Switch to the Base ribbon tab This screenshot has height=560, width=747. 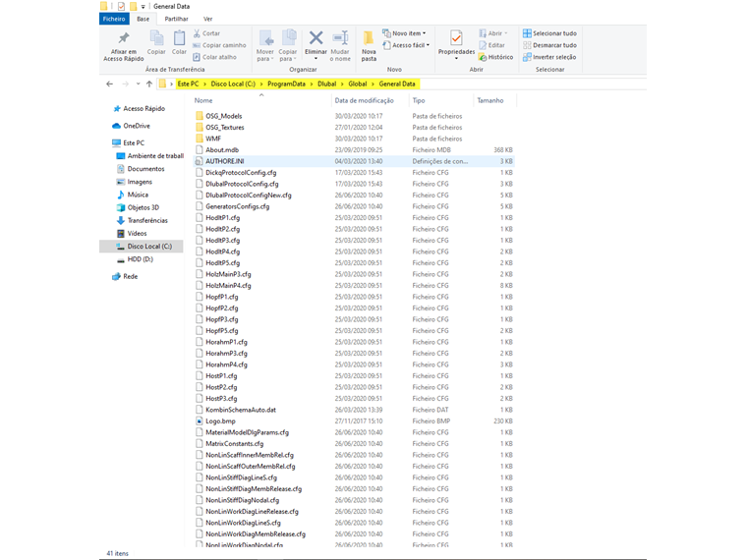point(143,19)
